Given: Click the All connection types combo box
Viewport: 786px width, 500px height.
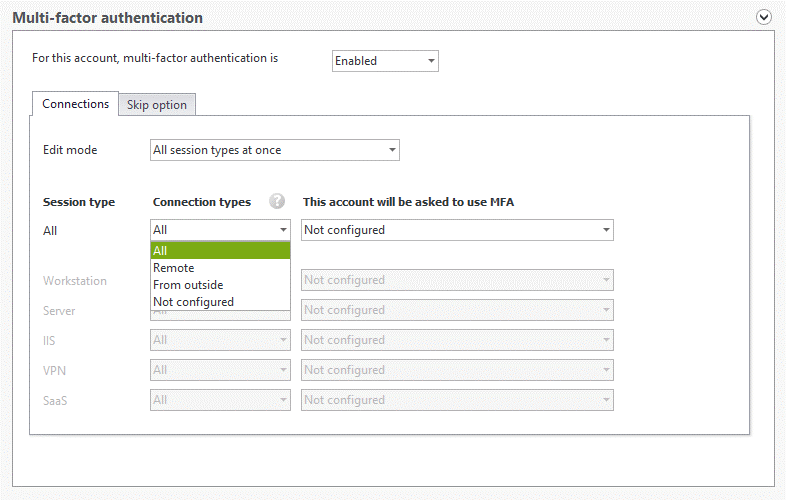Looking at the screenshot, I should pyautogui.click(x=221, y=230).
